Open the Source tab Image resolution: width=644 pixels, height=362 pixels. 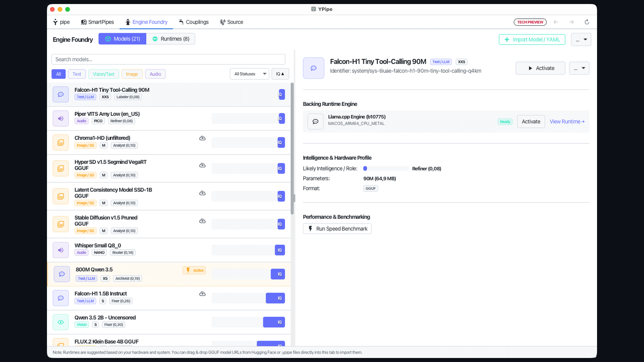coord(231,22)
